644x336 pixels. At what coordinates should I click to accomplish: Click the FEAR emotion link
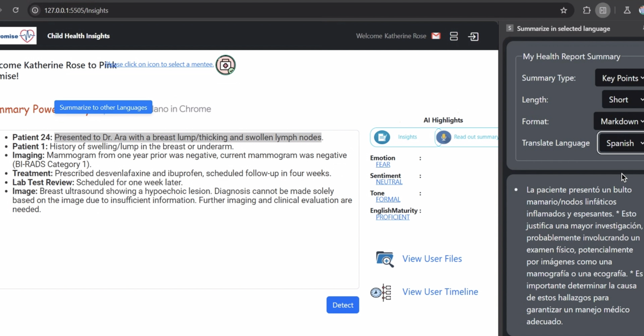(383, 164)
